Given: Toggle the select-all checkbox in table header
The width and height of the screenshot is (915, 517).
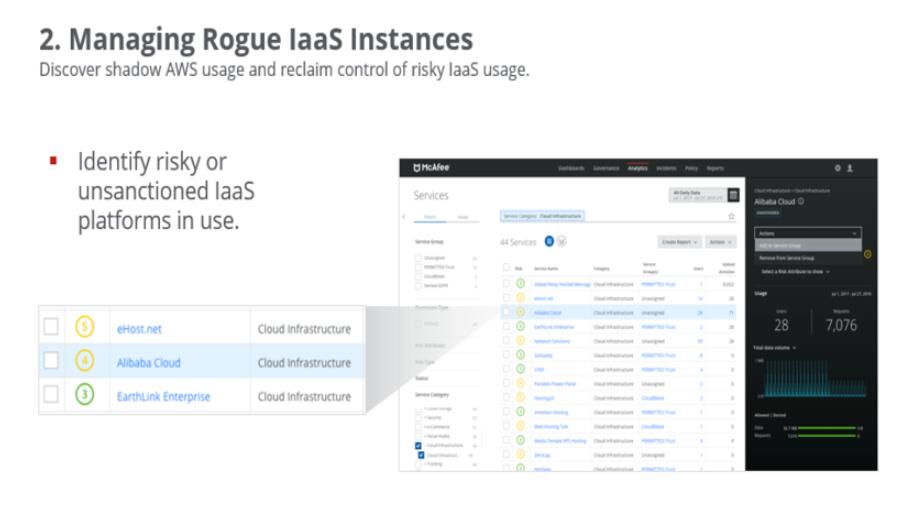Looking at the screenshot, I should click(506, 268).
